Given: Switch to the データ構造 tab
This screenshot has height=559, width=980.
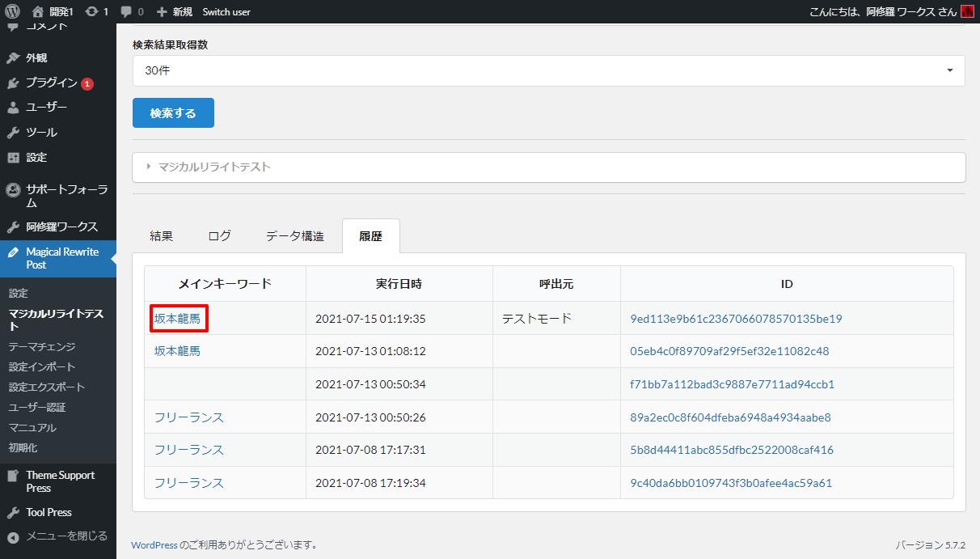Looking at the screenshot, I should 294,236.
